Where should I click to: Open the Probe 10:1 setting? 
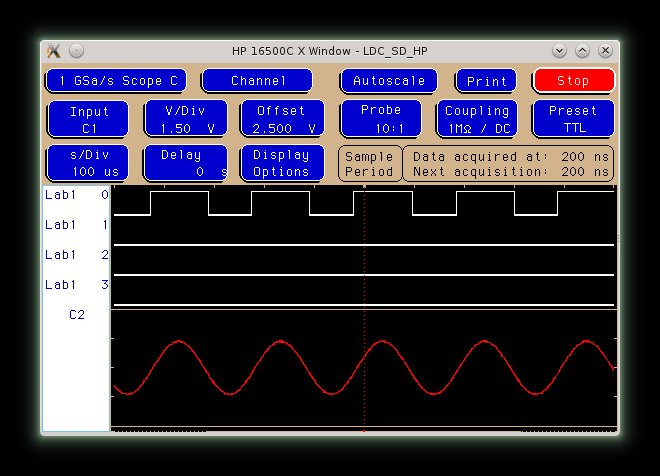[381, 119]
